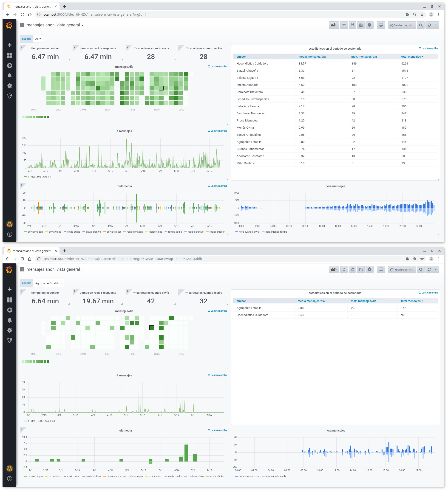Star the Agrupable Establir filtered dashboard

pos(344,269)
